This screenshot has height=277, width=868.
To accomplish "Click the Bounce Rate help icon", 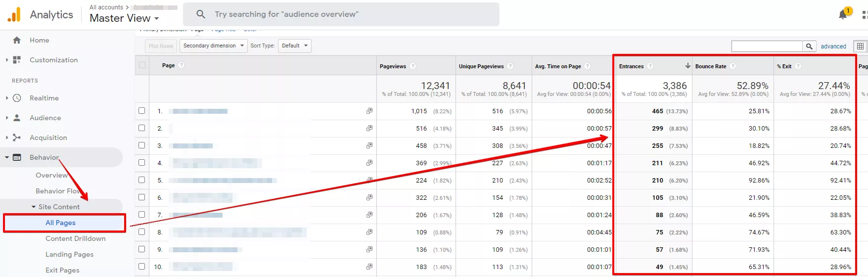I will click(x=732, y=66).
